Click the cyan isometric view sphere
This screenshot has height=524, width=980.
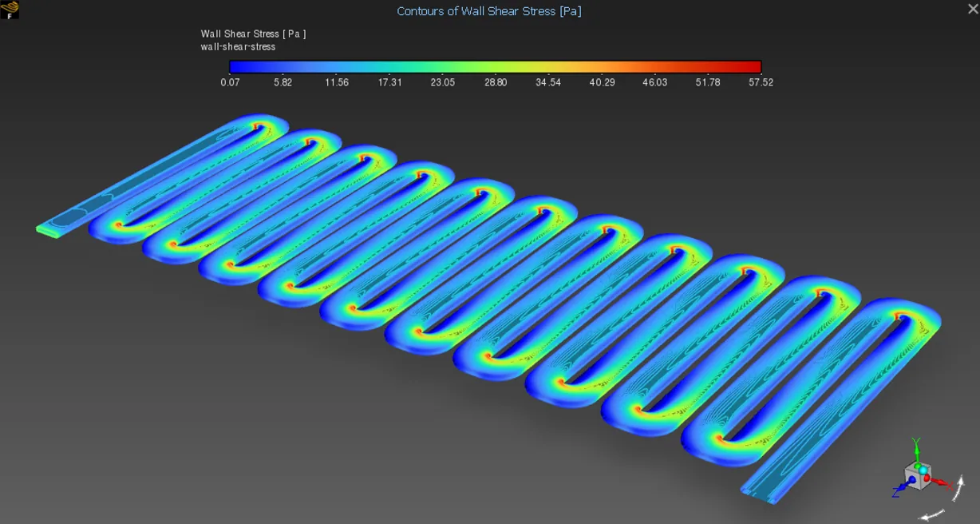[x=923, y=470]
